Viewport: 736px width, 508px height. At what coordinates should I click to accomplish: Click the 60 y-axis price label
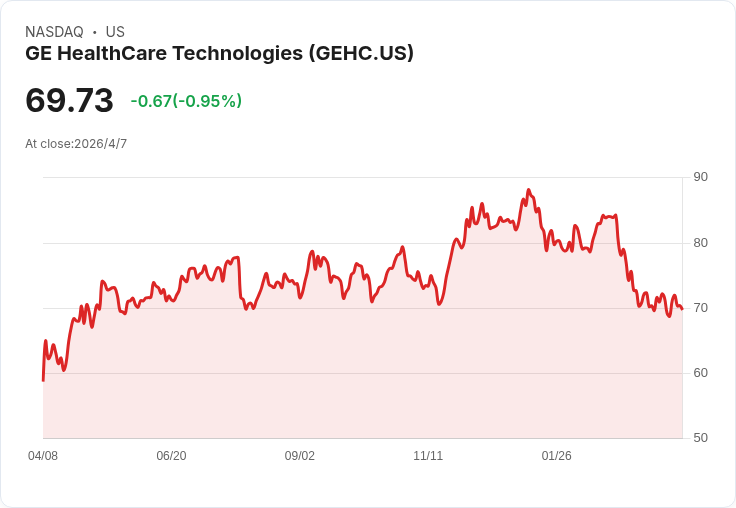(x=700, y=373)
